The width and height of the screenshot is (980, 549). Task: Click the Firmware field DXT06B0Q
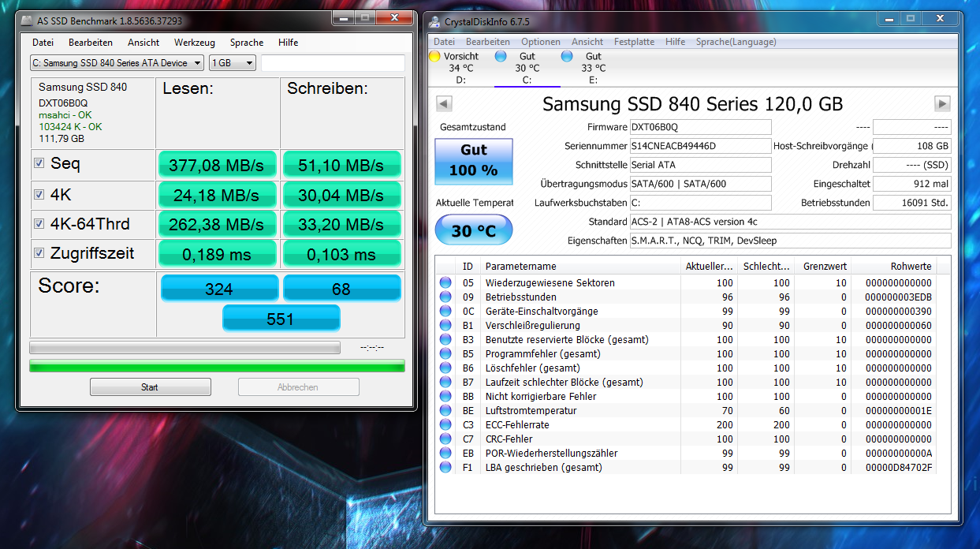coord(700,127)
